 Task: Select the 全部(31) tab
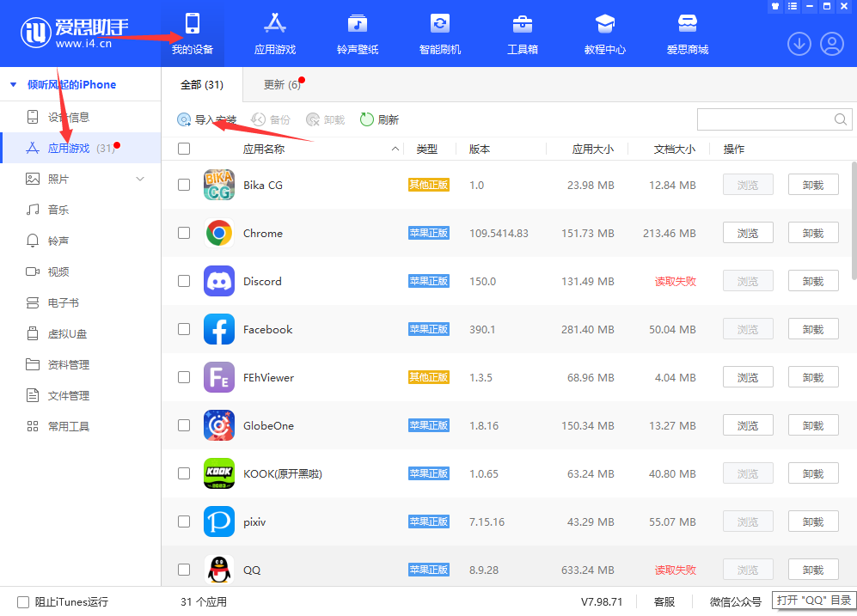(203, 84)
